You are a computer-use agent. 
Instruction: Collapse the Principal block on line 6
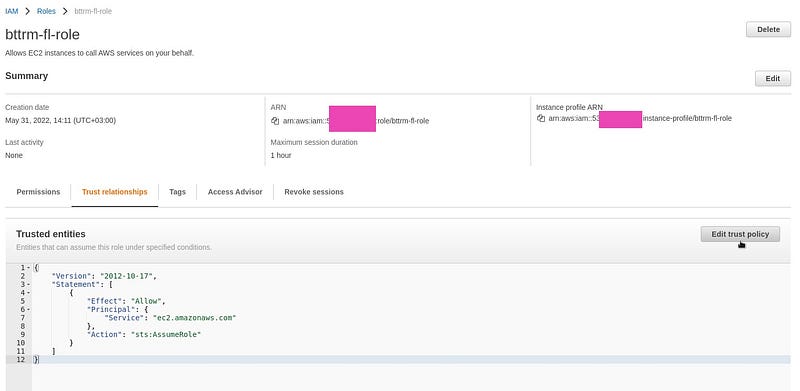(28, 309)
